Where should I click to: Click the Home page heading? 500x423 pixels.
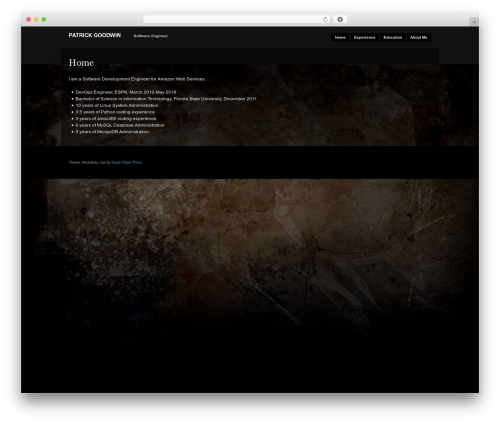[81, 63]
